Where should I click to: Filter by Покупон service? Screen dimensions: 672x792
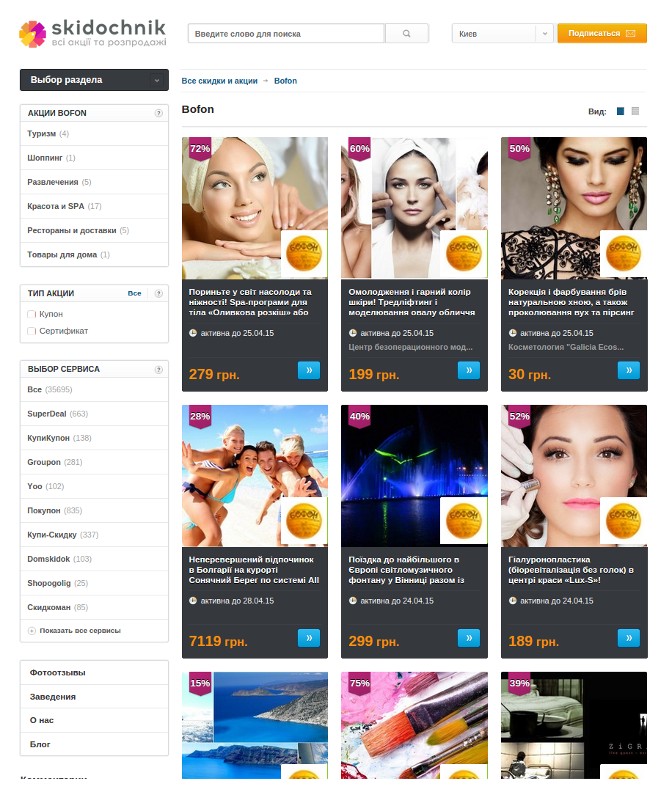coord(94,511)
